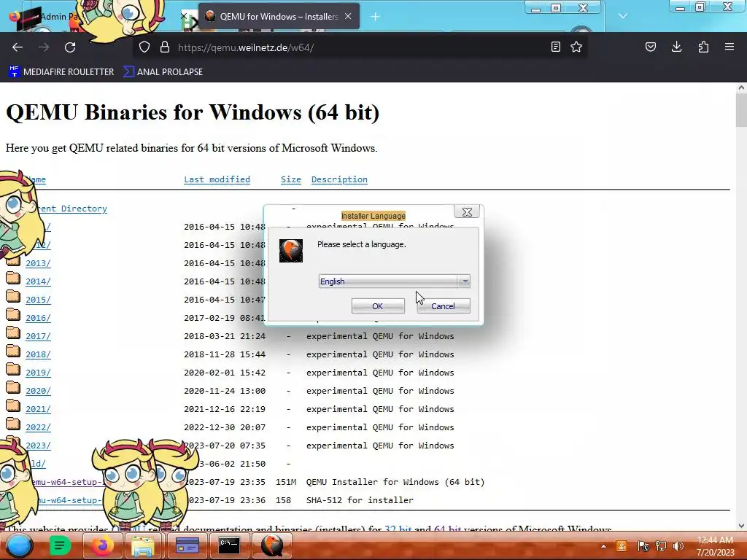The image size is (747, 560).
Task: Click folder icon beside 2017/
Action: pos(13,333)
